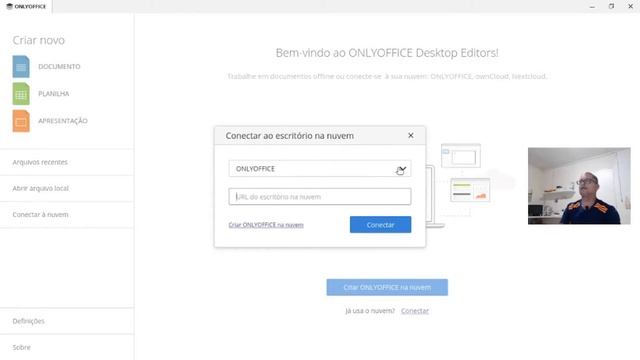Close the Conectar ao escritório dialog
The width and height of the screenshot is (640, 360).
[x=411, y=136]
